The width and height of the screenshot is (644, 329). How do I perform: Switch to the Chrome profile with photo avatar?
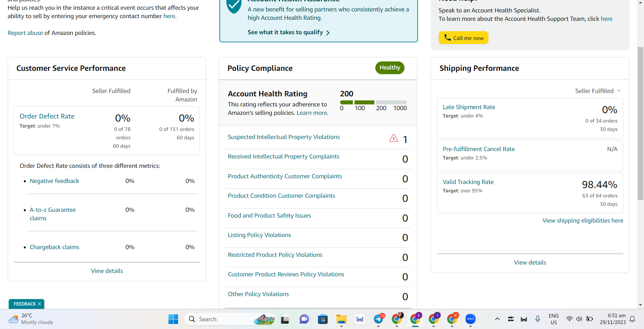pyautogui.click(x=397, y=319)
